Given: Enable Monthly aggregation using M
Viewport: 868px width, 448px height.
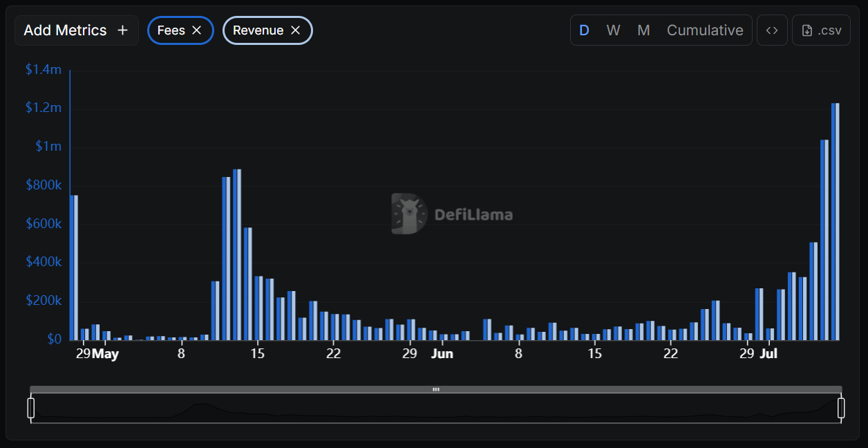Looking at the screenshot, I should point(643,30).
